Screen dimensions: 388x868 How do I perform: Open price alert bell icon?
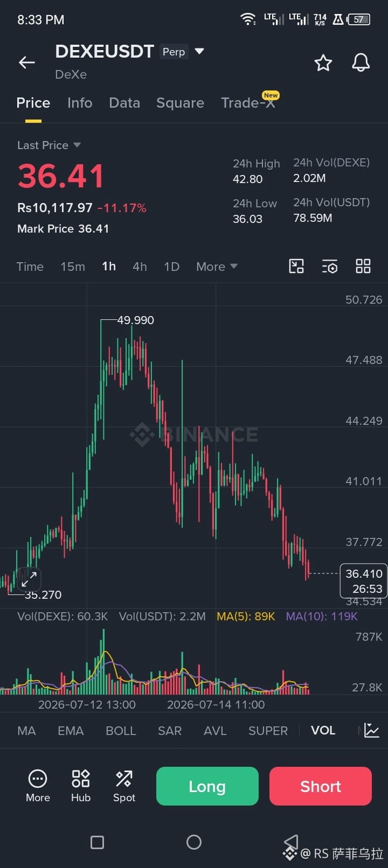tap(361, 62)
